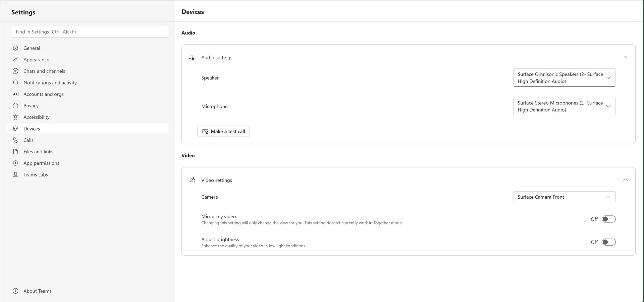Select the Privacy lock icon

(15, 105)
